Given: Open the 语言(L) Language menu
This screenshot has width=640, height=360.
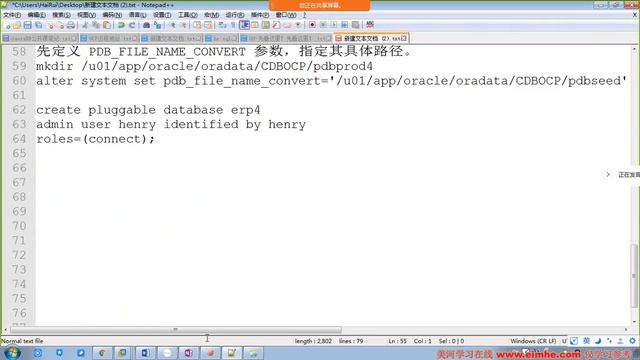Looking at the screenshot, I should [x=138, y=15].
